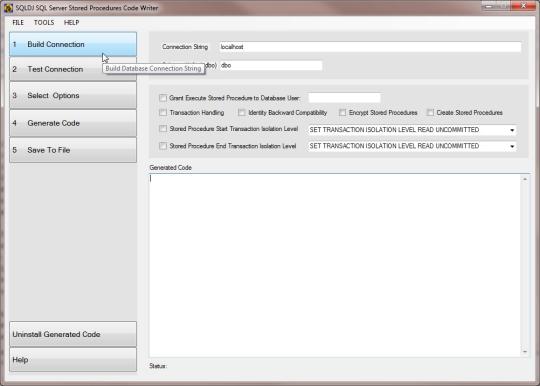Click the Generated Code label
This screenshot has height=386, width=540.
170,168
